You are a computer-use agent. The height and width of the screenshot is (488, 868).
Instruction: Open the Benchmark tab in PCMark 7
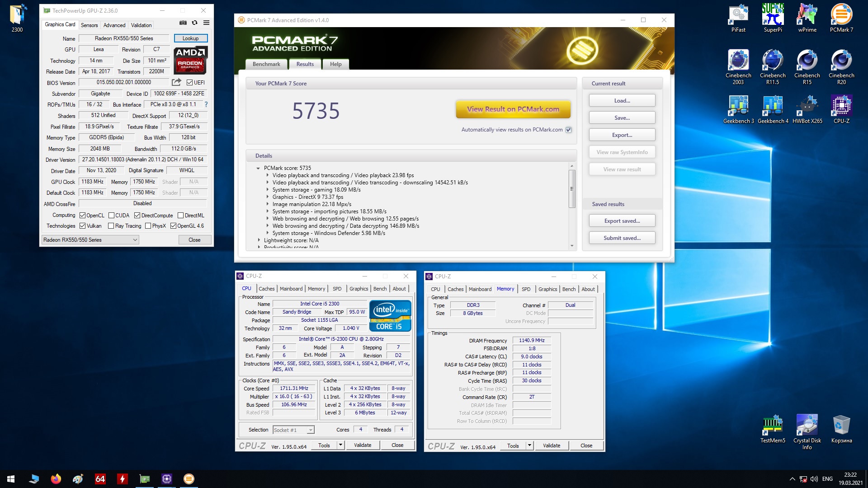(x=266, y=64)
